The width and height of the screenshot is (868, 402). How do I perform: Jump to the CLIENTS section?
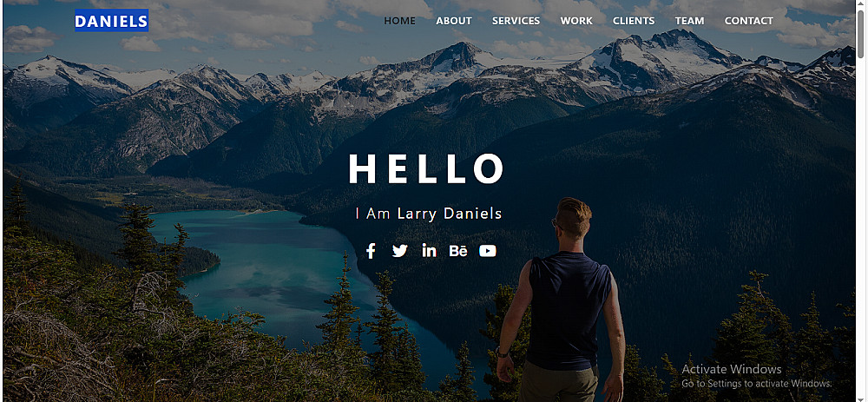[634, 21]
